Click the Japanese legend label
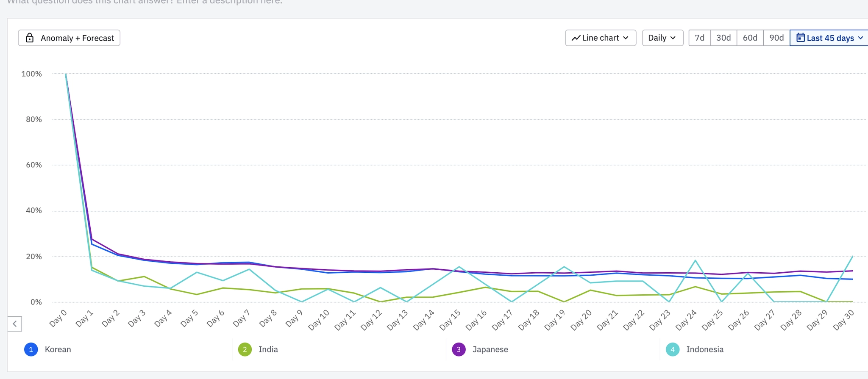 click(x=490, y=349)
